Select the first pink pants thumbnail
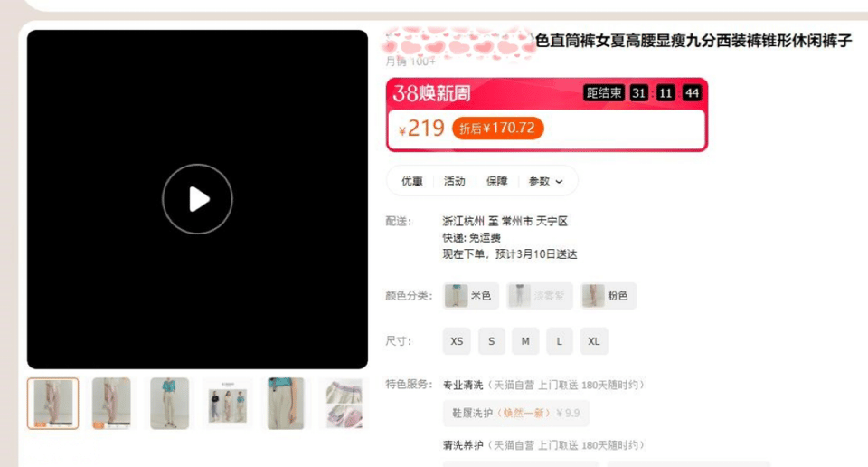This screenshot has height=467, width=868. 53,404
